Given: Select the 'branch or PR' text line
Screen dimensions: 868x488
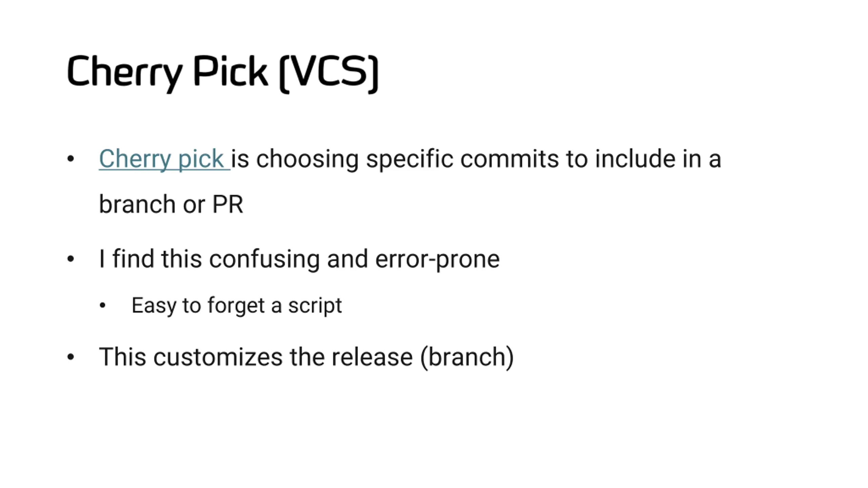Looking at the screenshot, I should 171,204.
